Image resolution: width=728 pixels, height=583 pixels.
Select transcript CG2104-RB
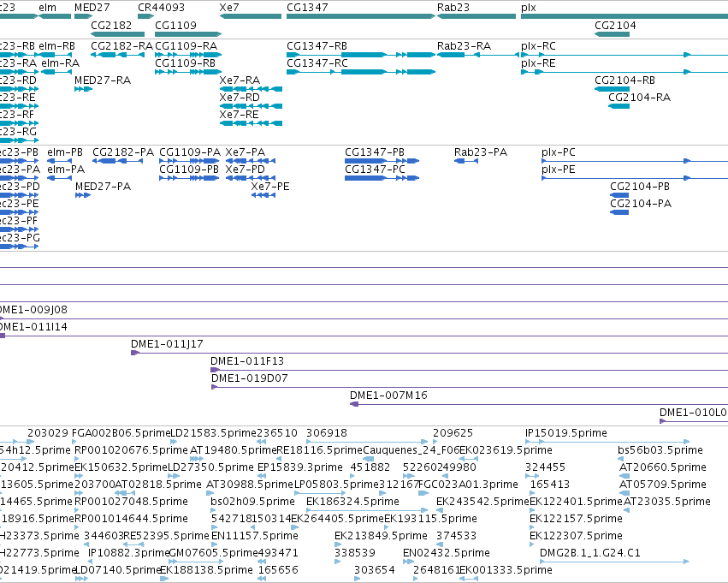pos(612,89)
